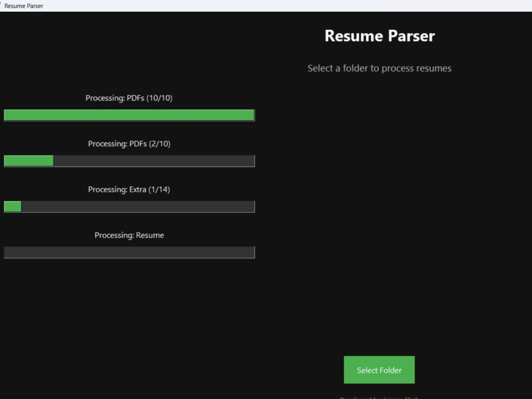Click the Resume Parser title bar text
The width and height of the screenshot is (532, 399).
tap(23, 5)
